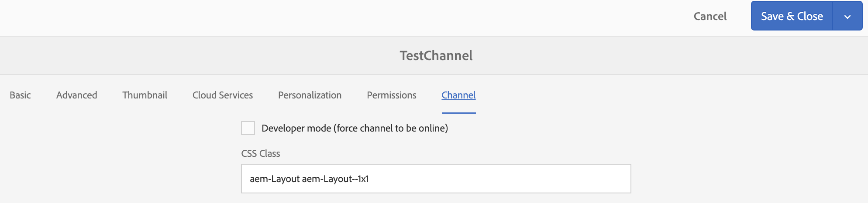Go to the Thumbnail tab

(x=145, y=95)
